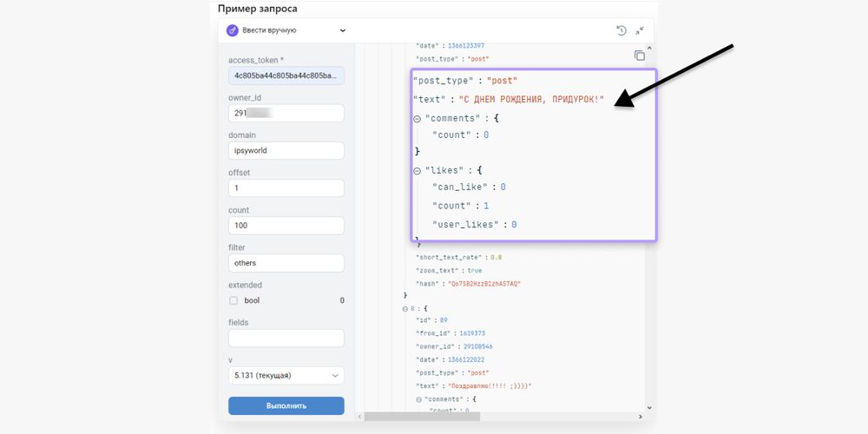The image size is (868, 434).
Task: Click the owner_id input field
Action: tap(286, 114)
